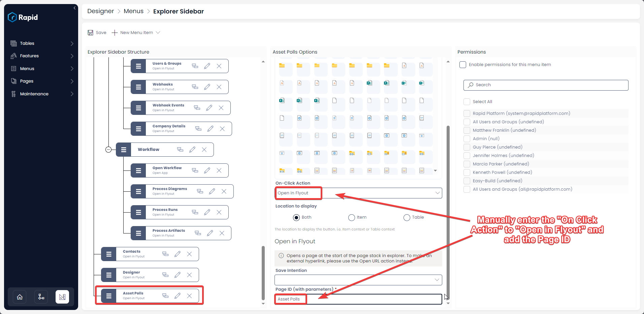Open the hierarchy explorer icon

tap(41, 297)
